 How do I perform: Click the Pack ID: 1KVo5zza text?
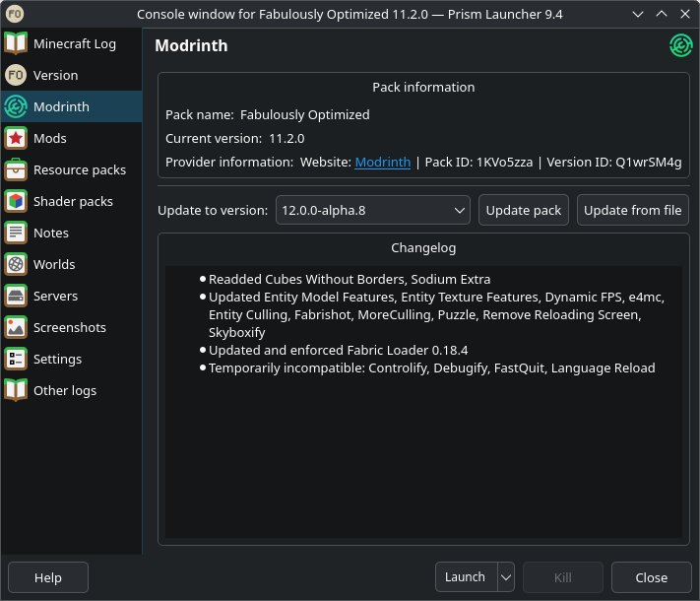(x=478, y=163)
